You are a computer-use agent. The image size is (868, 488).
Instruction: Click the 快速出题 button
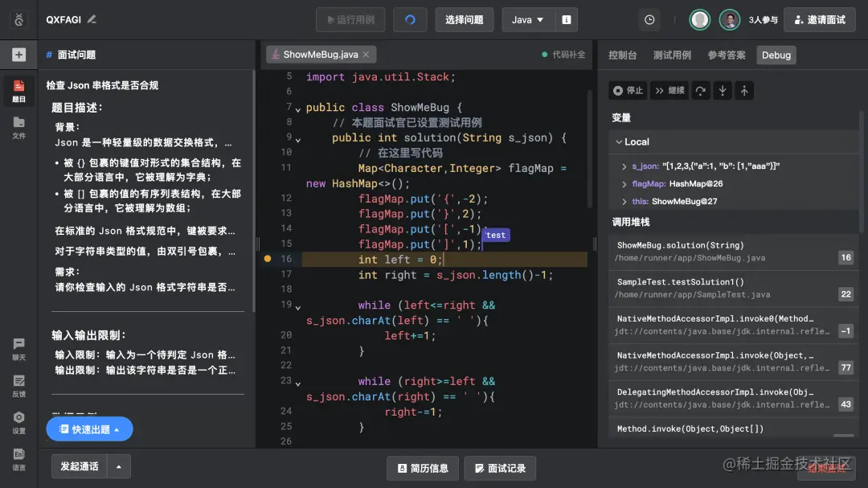pos(89,429)
